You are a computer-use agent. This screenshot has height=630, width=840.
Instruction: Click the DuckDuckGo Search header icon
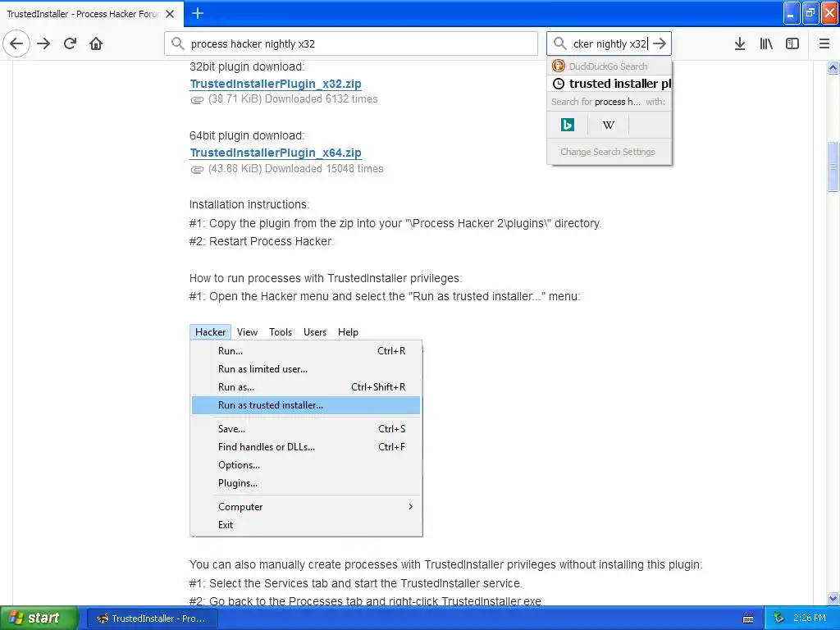(x=558, y=66)
